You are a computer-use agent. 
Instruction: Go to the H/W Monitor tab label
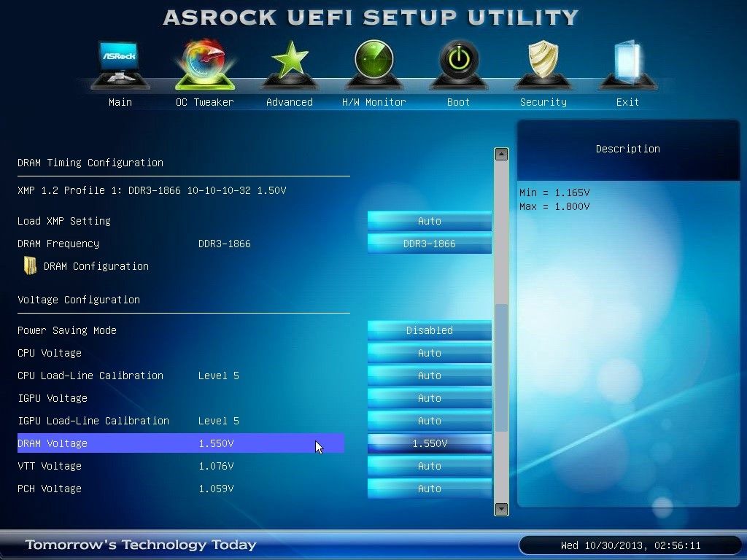tap(374, 102)
